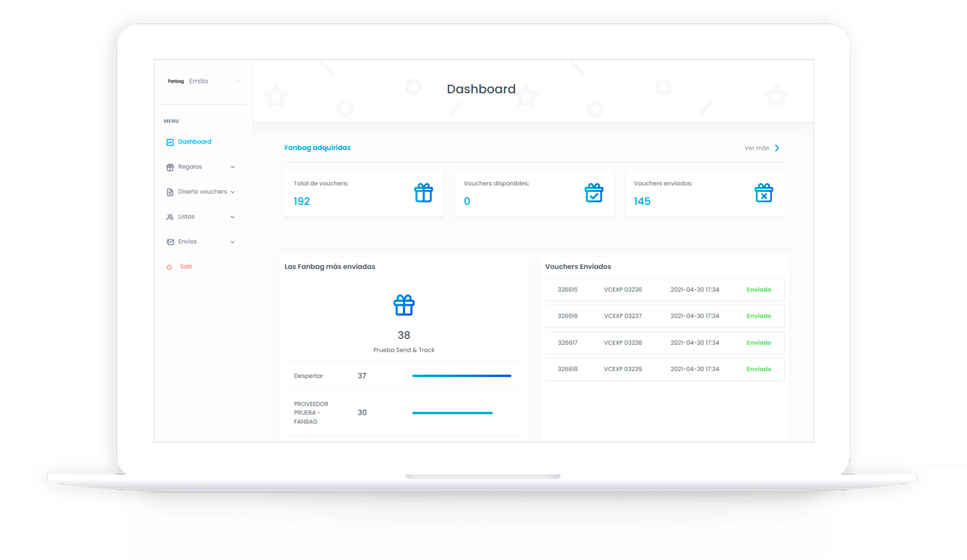Click the Ver más right arrow
Screen dimensions: 967x560
click(777, 148)
